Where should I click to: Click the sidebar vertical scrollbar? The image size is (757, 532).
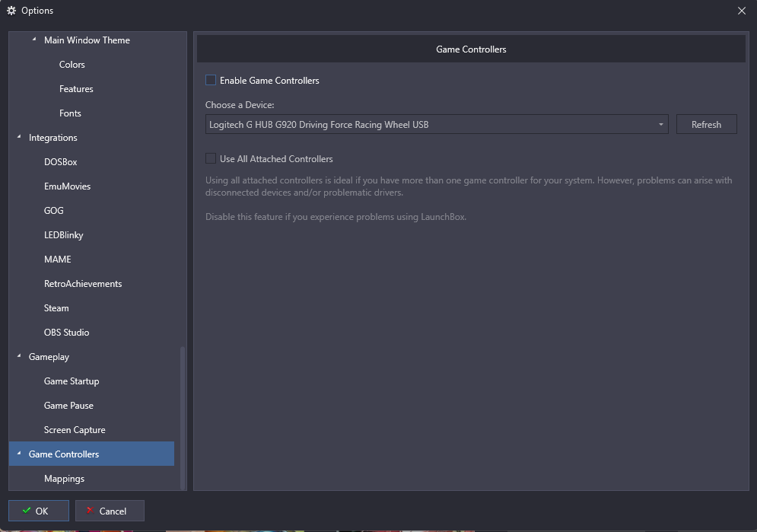pyautogui.click(x=182, y=417)
